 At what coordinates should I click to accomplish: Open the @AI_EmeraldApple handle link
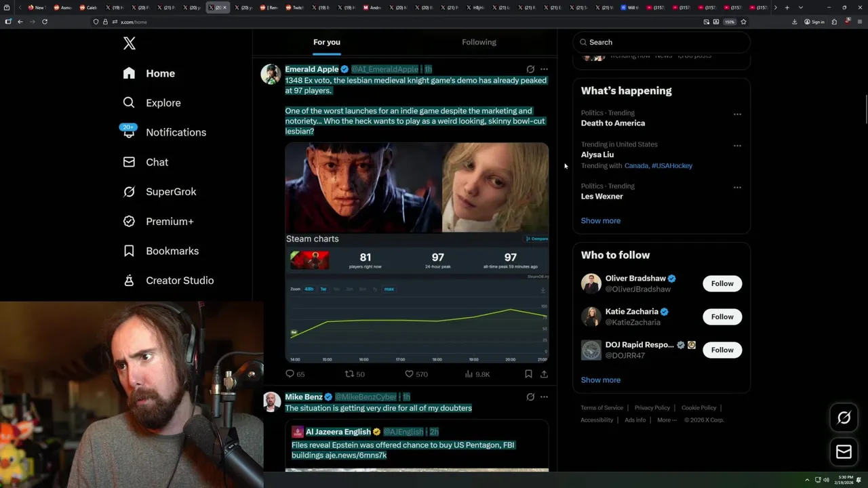pos(384,69)
